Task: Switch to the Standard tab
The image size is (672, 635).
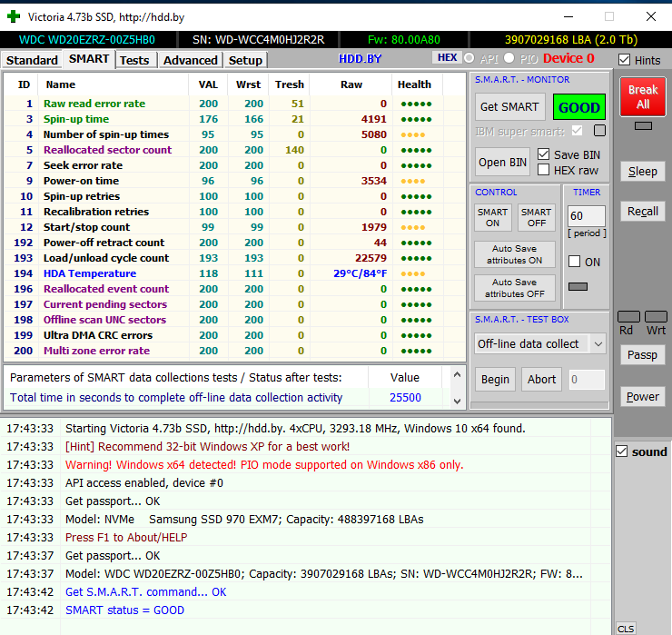Action: [x=32, y=60]
